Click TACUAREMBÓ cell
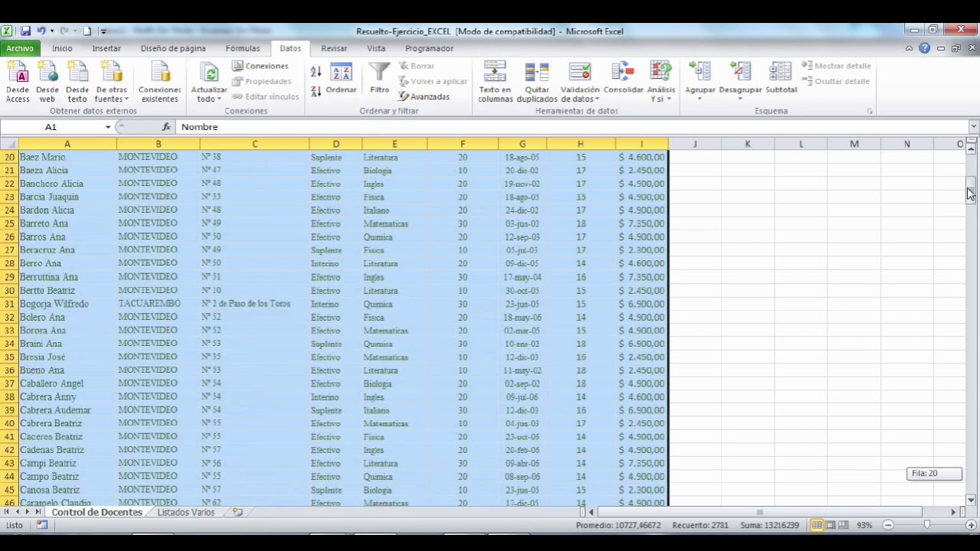Viewport: 980px width, 551px height. pos(158,304)
